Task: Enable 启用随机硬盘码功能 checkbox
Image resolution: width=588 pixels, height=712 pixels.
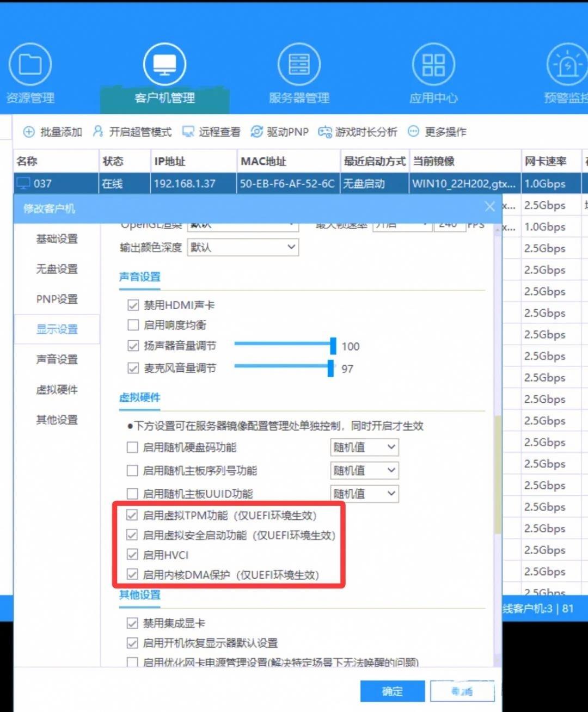Action: click(132, 447)
